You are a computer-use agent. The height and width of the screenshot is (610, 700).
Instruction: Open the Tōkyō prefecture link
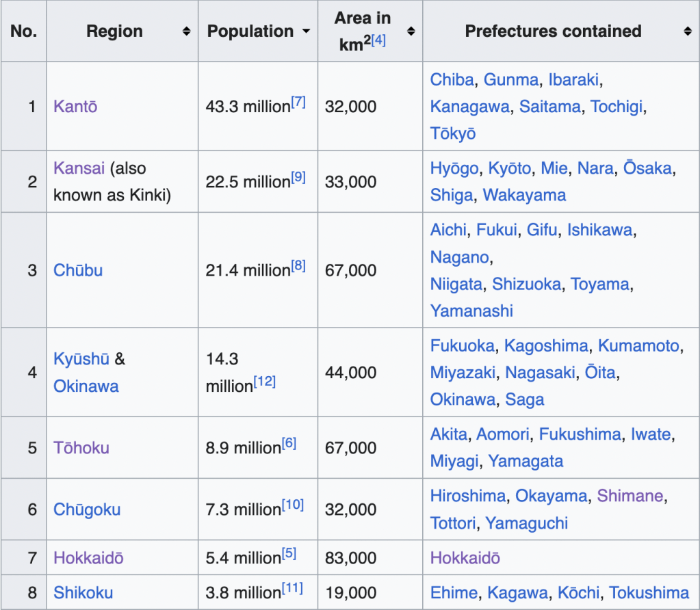[452, 133]
